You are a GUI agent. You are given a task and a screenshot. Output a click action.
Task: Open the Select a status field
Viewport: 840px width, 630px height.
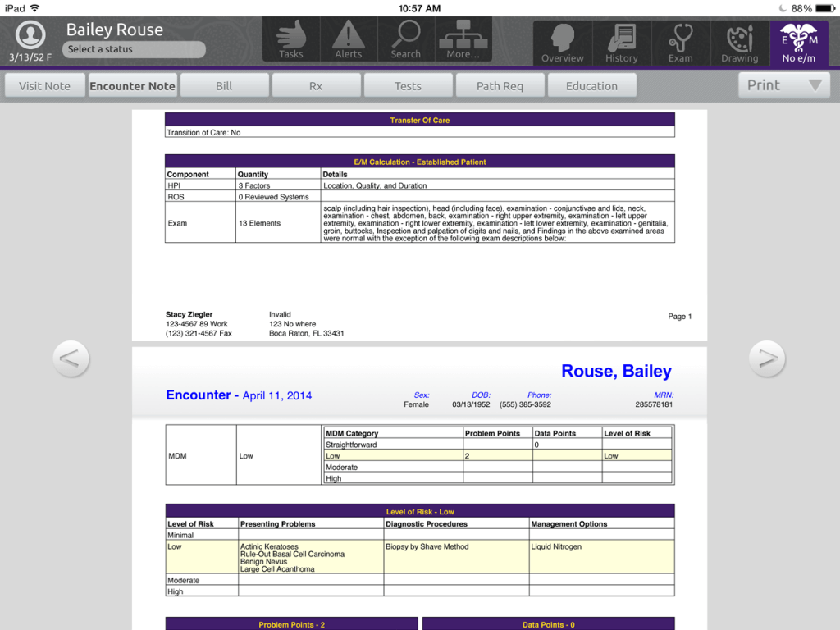coord(134,49)
